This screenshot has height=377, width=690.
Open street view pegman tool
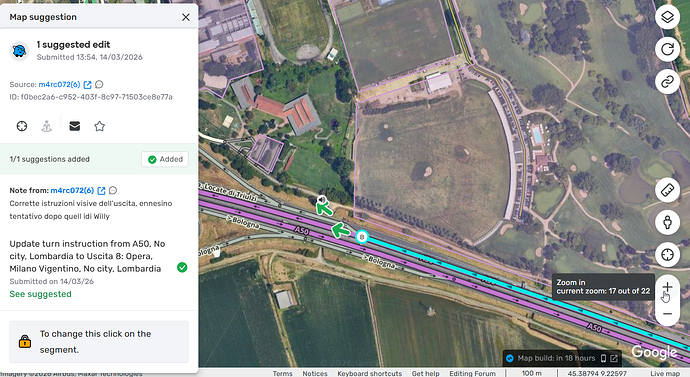click(667, 222)
